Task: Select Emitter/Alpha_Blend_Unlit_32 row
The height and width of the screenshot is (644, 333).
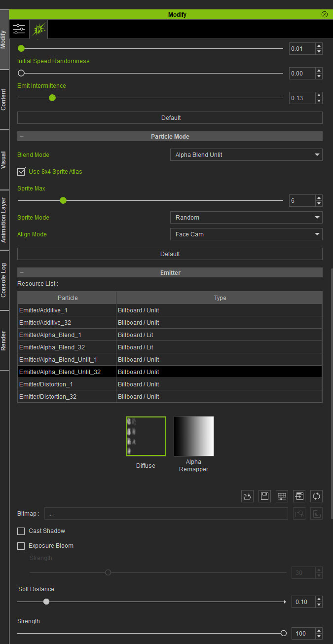Action: tap(170, 372)
